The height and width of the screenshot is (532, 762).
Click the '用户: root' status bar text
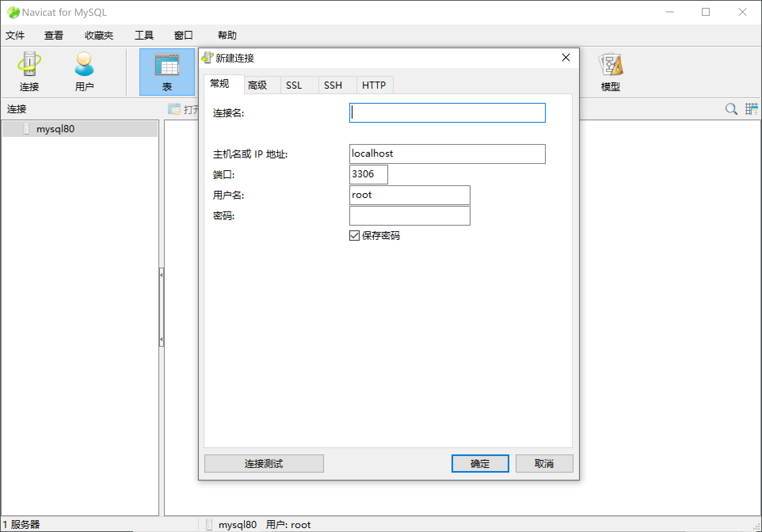click(288, 524)
